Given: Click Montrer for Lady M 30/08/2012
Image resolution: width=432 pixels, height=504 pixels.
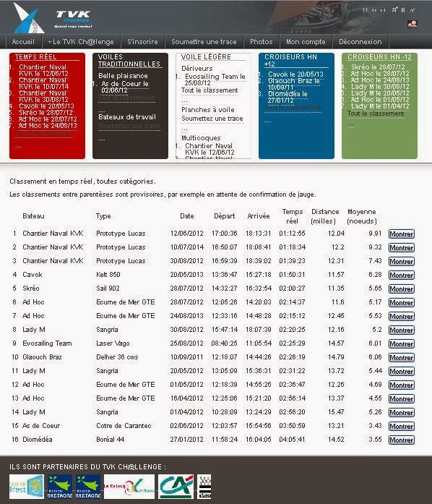Looking at the screenshot, I should 402,330.
